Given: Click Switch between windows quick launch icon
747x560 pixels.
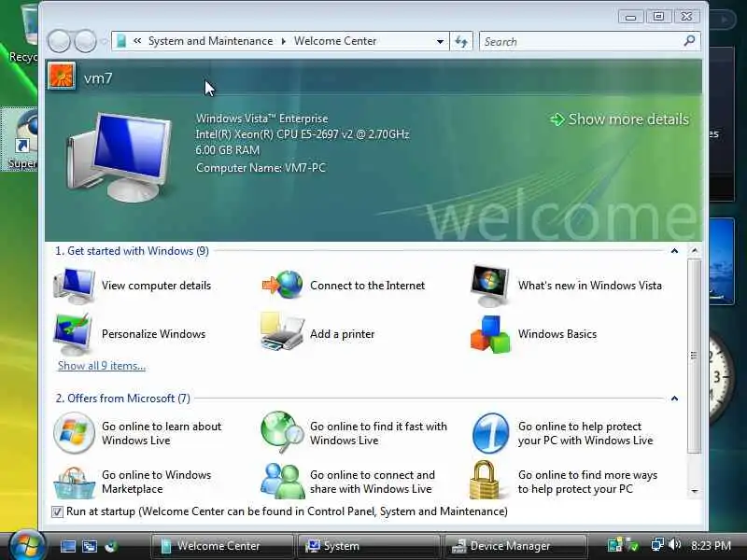Looking at the screenshot, I should point(89,546).
